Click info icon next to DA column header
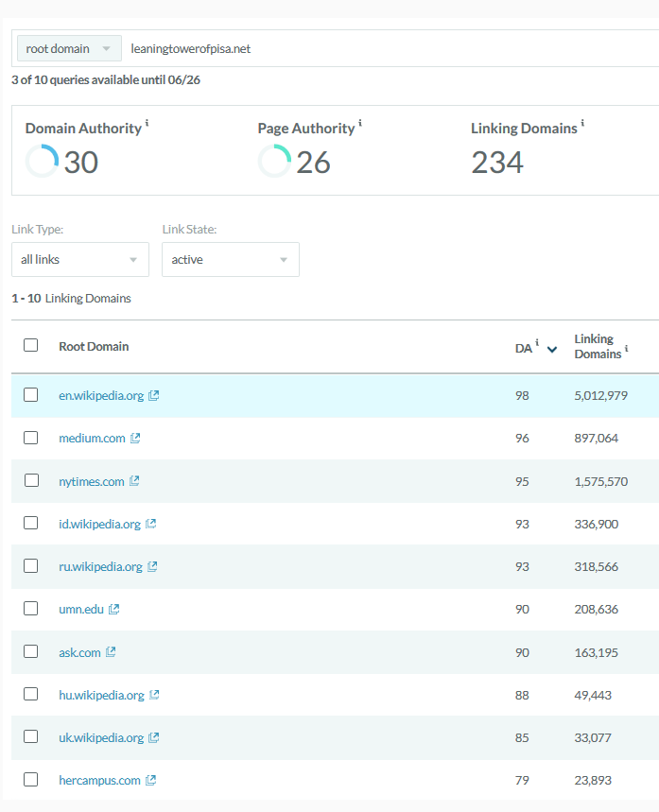 coord(537,342)
